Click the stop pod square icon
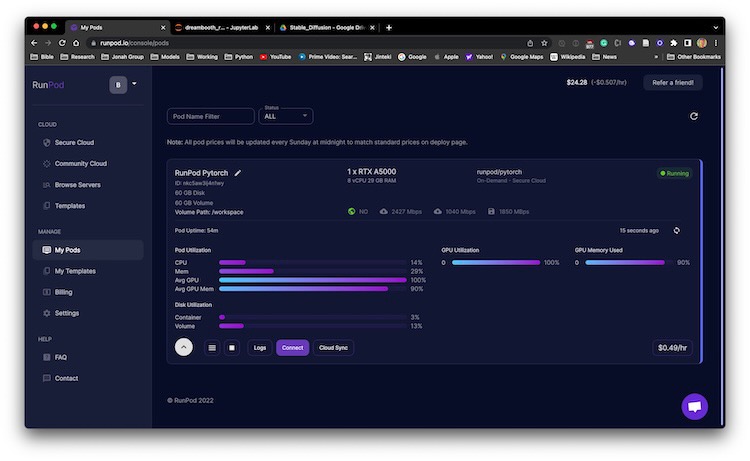The height and width of the screenshot is (461, 750). pyautogui.click(x=232, y=348)
